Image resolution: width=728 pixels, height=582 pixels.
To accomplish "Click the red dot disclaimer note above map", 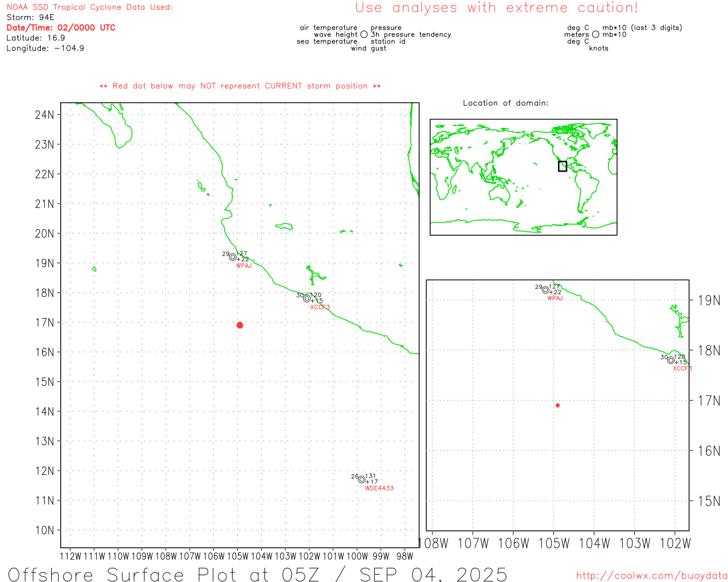I will pos(240,86).
